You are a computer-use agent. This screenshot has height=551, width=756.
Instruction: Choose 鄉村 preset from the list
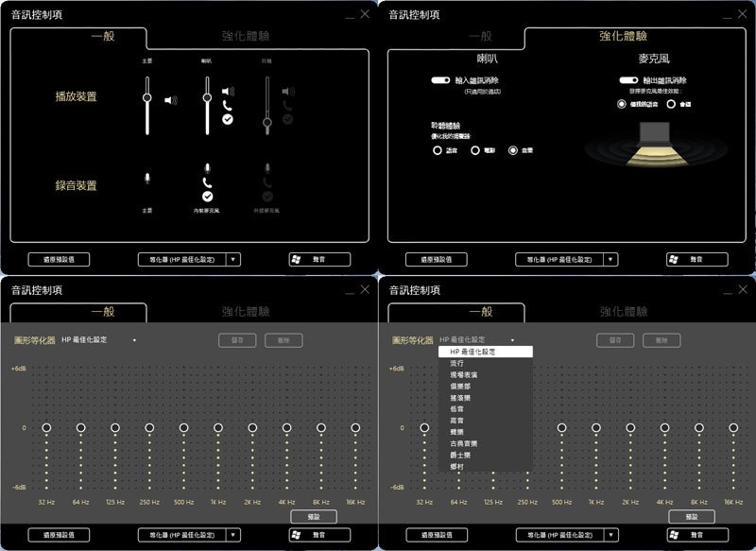[x=486, y=467]
